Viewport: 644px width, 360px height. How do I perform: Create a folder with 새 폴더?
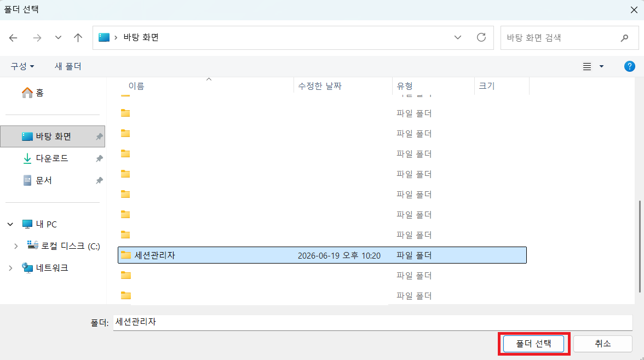coord(68,66)
